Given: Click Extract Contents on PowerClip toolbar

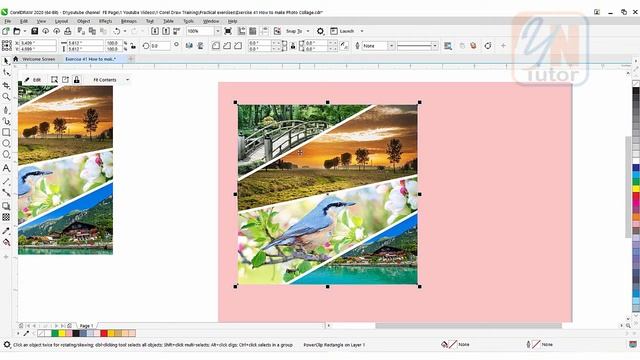Looking at the screenshot, I should pos(65,80).
